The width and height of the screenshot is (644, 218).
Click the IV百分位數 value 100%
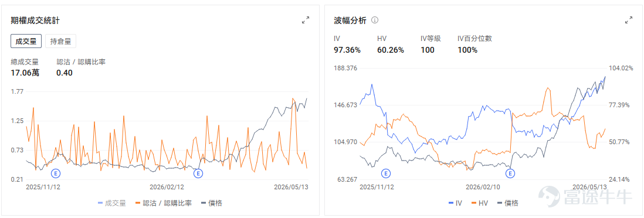467,50
